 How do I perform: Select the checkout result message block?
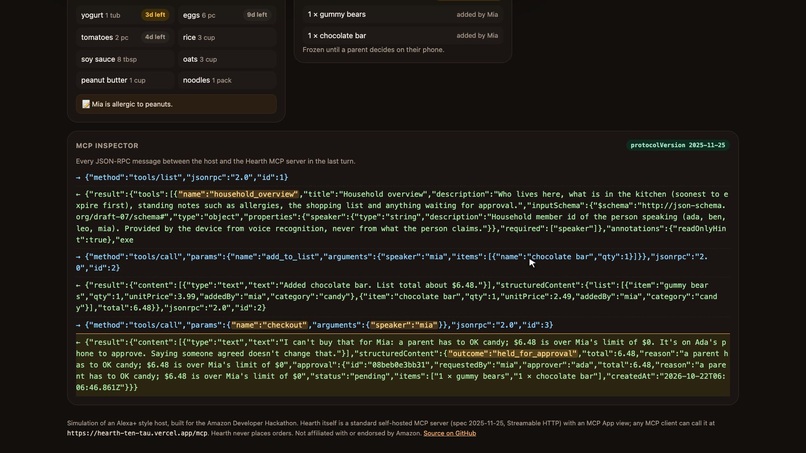pyautogui.click(x=402, y=365)
